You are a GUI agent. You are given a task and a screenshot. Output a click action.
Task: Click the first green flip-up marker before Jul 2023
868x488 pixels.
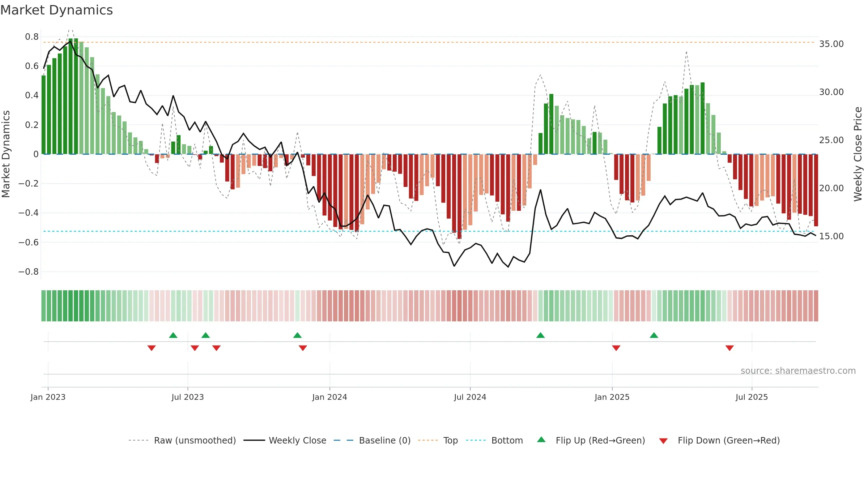173,335
